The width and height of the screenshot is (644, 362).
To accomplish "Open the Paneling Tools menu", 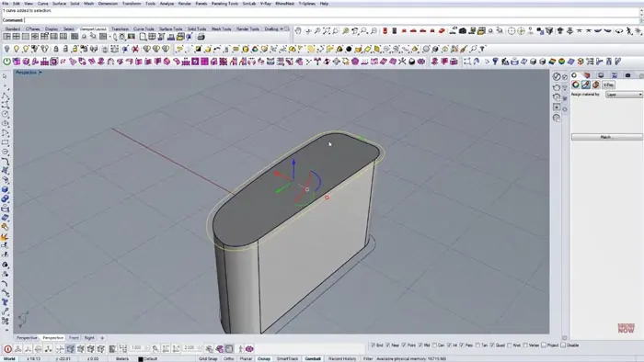I will [x=224, y=4].
